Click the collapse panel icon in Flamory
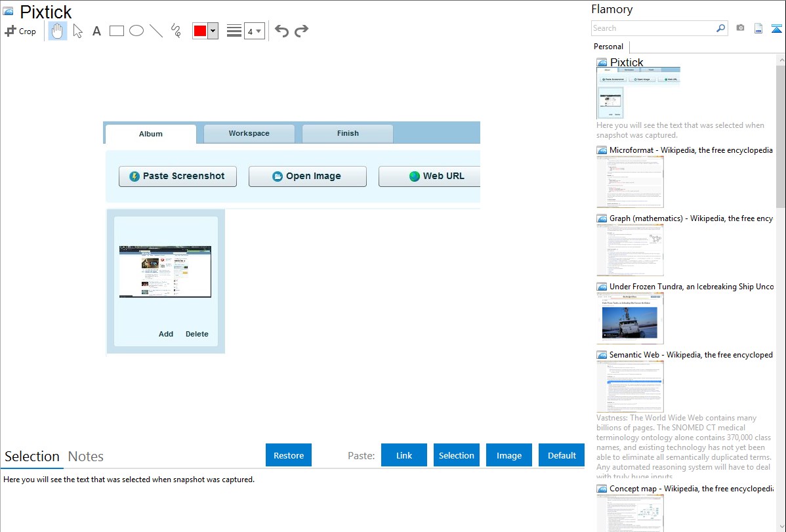The height and width of the screenshot is (532, 786). click(x=776, y=28)
